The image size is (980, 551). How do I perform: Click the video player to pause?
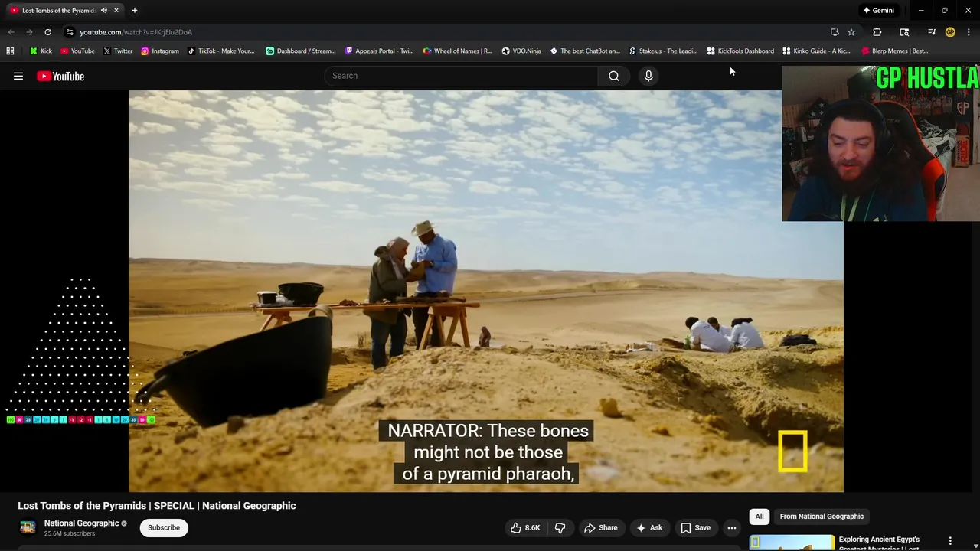tap(486, 291)
